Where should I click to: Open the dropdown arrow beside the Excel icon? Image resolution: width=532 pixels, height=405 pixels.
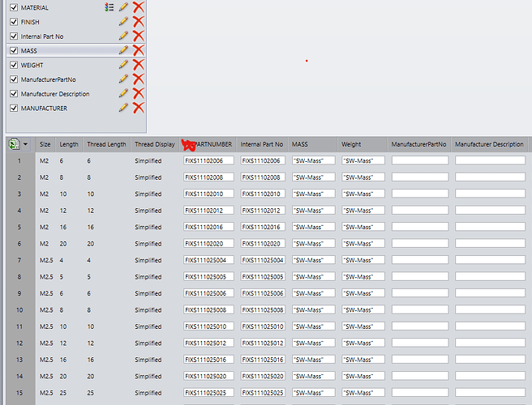(25, 144)
